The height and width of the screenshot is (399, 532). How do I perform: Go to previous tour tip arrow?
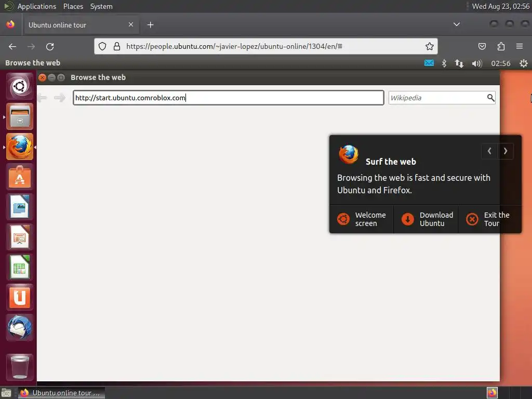point(489,151)
